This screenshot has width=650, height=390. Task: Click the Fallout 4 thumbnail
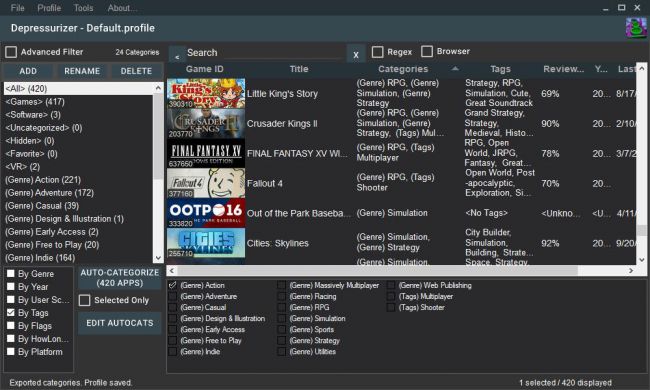(206, 183)
